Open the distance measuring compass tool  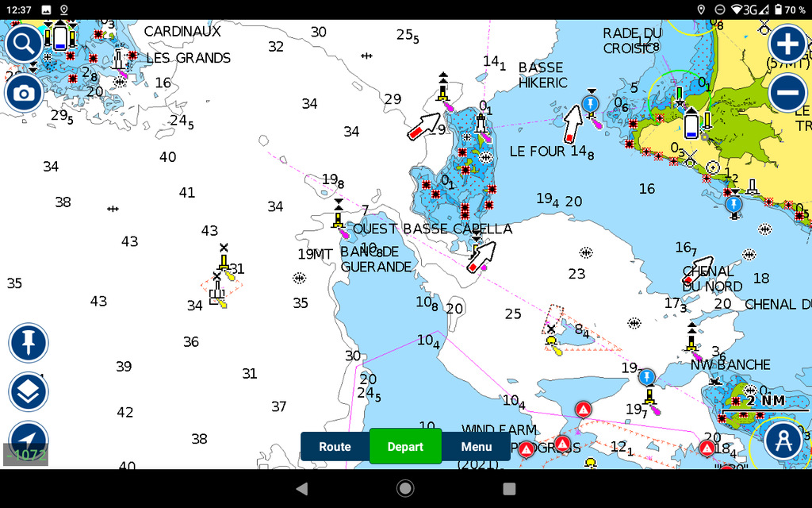783,441
